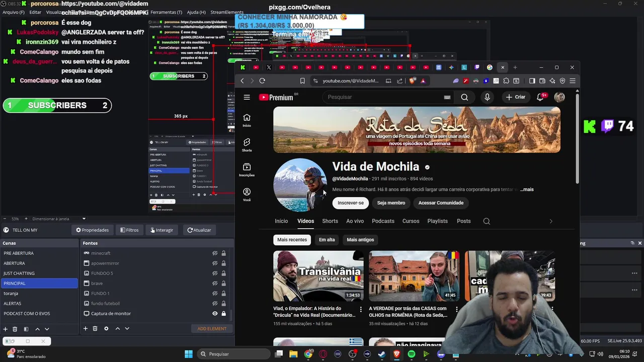Show the FUNDOO 5 source
Image resolution: width=644 pixels, height=362 pixels.
215,273
